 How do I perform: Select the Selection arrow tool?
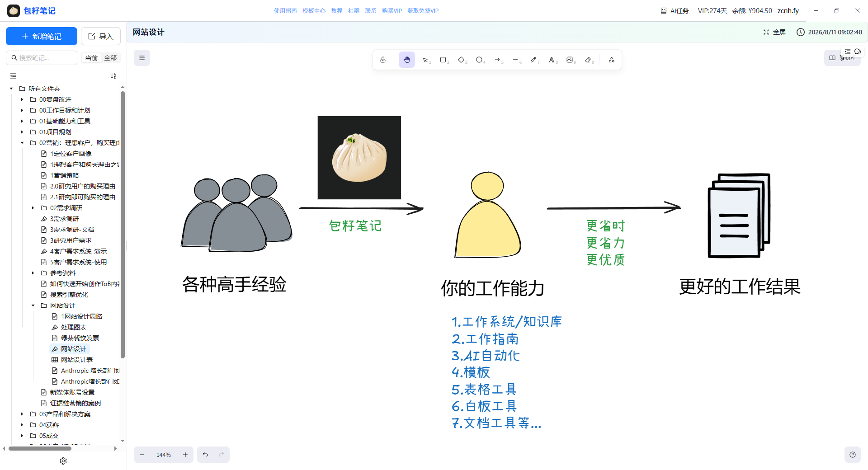[425, 60]
